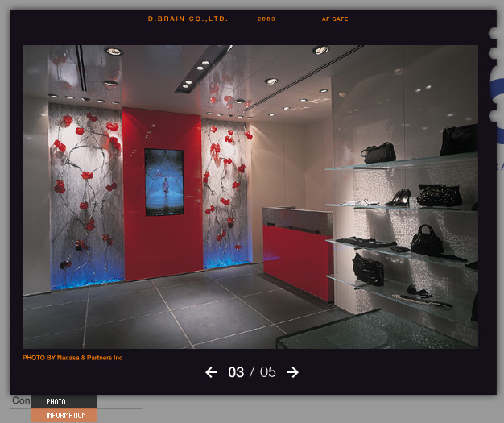Click the 05 total slide count
The image size is (504, 423).
pyautogui.click(x=268, y=372)
